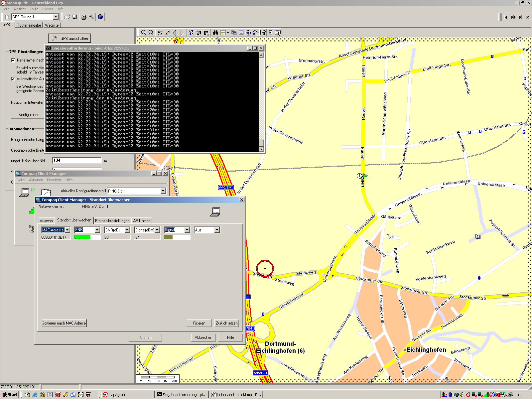Image resolution: width=532 pixels, height=399 pixels.
Task: Toggle 'Automatische Au' checkbox
Action: (13, 79)
